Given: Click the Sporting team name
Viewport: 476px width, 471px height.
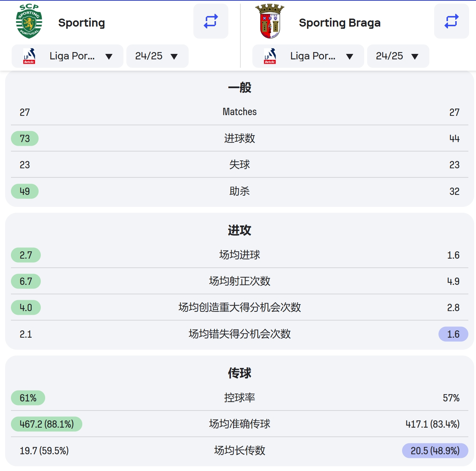Looking at the screenshot, I should pos(82,23).
